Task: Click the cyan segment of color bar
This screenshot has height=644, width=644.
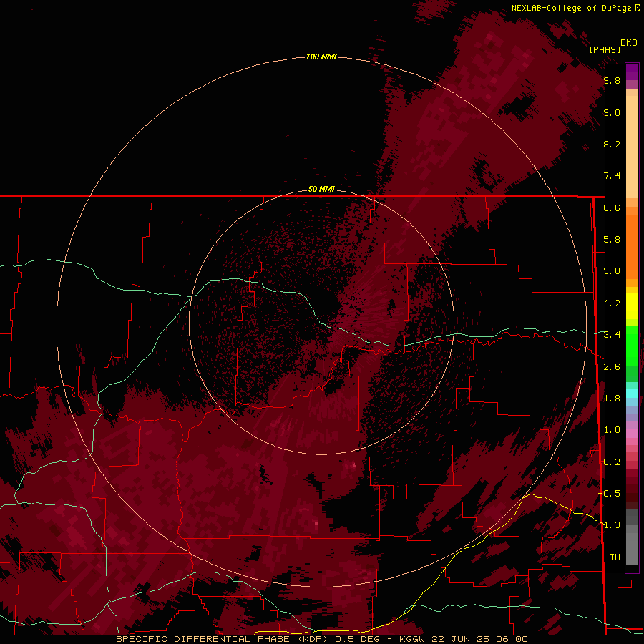Action: tap(632, 394)
